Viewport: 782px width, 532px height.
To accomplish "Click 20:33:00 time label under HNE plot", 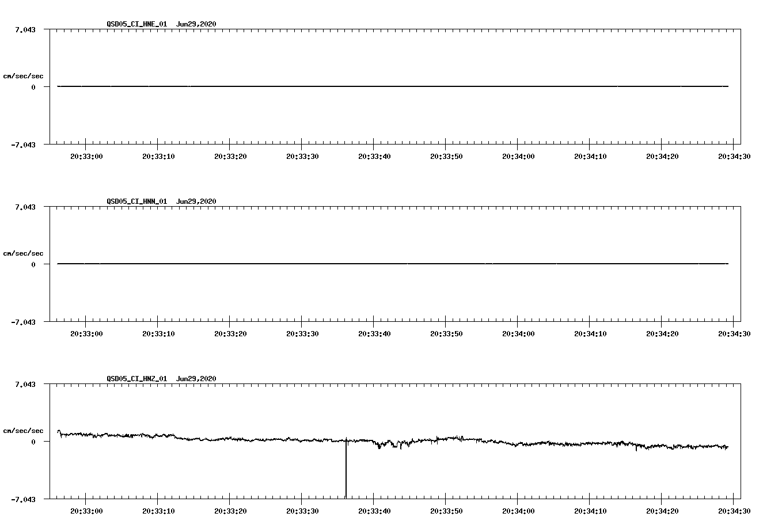I will point(86,156).
